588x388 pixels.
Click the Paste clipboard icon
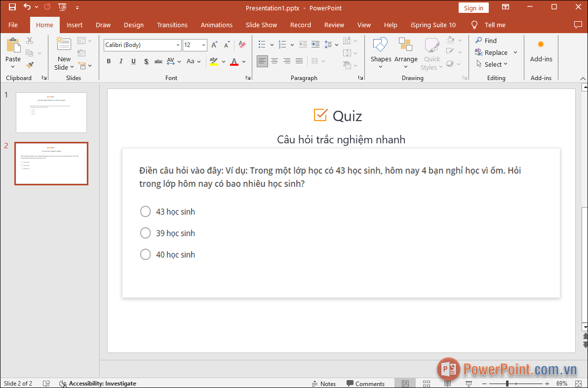pyautogui.click(x=13, y=45)
